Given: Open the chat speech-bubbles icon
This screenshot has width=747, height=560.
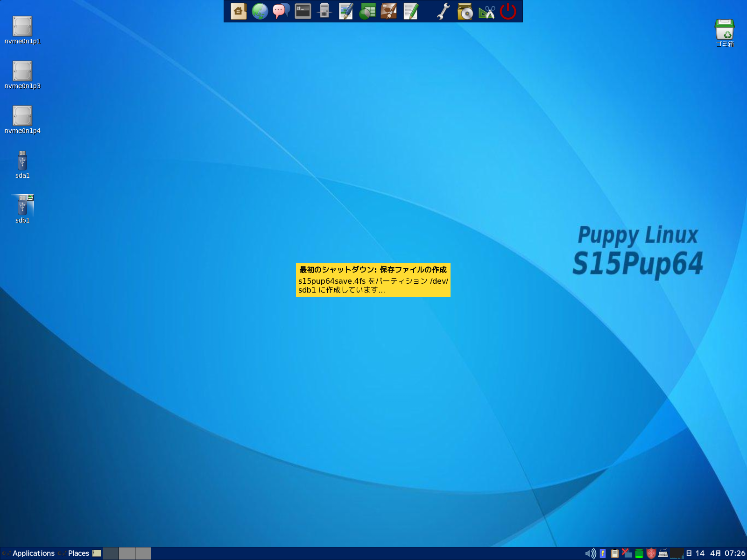Looking at the screenshot, I should point(282,11).
